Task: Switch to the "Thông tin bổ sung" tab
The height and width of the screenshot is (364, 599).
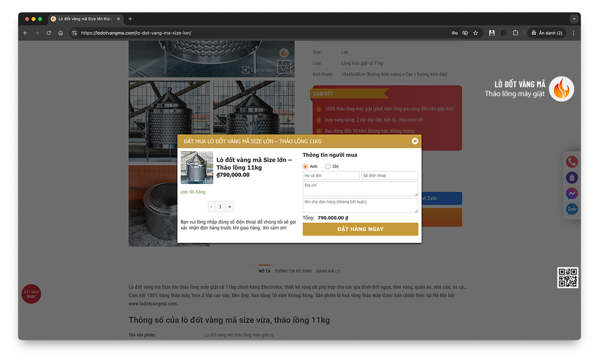Action: point(293,271)
